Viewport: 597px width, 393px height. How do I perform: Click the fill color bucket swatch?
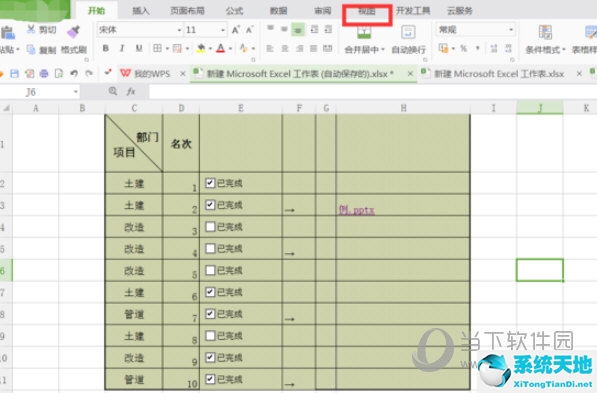(201, 48)
